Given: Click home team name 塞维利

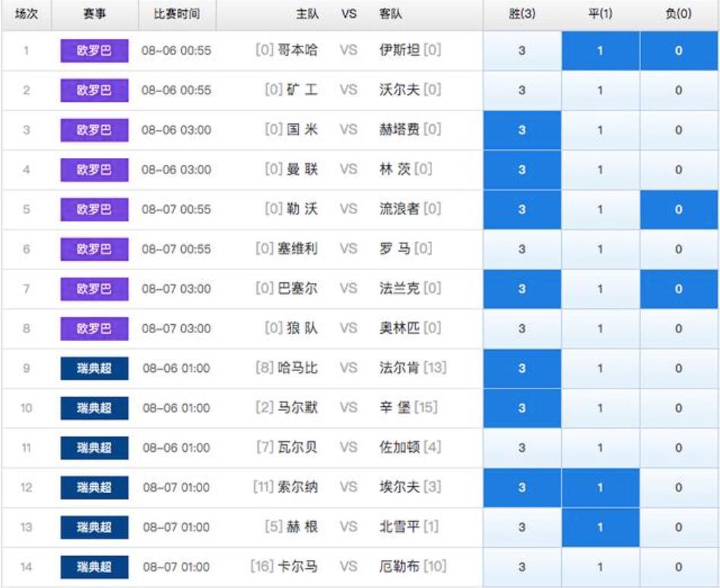Looking at the screenshot, I should (297, 249).
